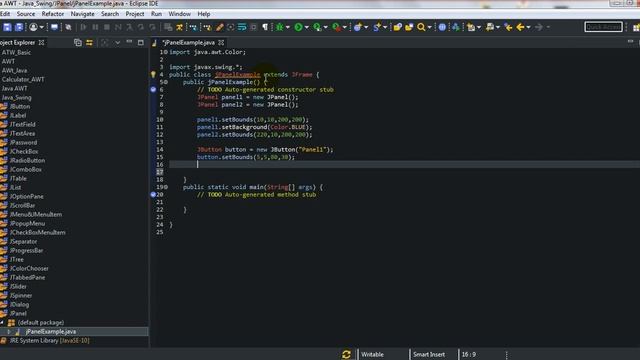Screen dimensions: 640x360
Task: Select the JTabbedPane project
Action: (27, 278)
